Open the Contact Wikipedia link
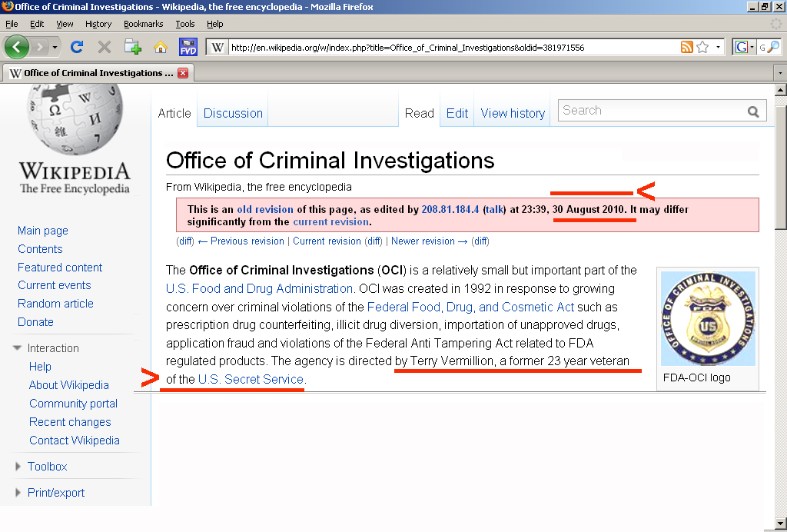787x532 pixels. point(75,441)
